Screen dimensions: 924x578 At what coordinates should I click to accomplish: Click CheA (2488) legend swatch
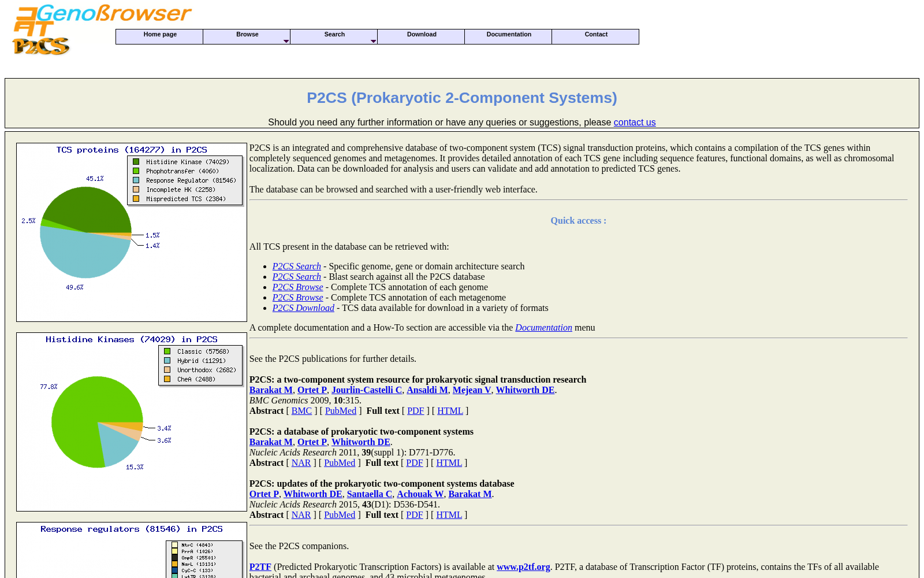point(167,379)
